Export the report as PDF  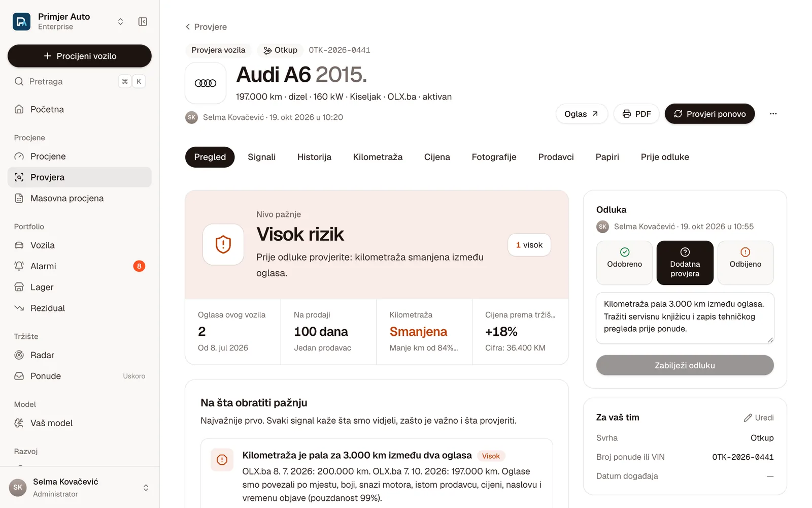636,114
